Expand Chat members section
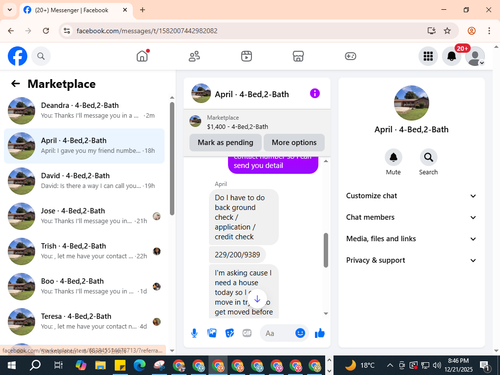Viewport: 500px width, 375px height. [411, 217]
